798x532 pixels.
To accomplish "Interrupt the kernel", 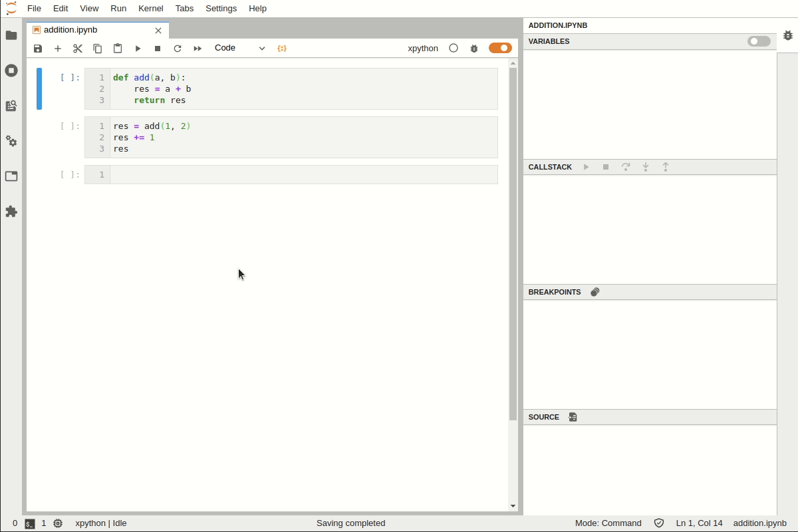I will coord(158,48).
